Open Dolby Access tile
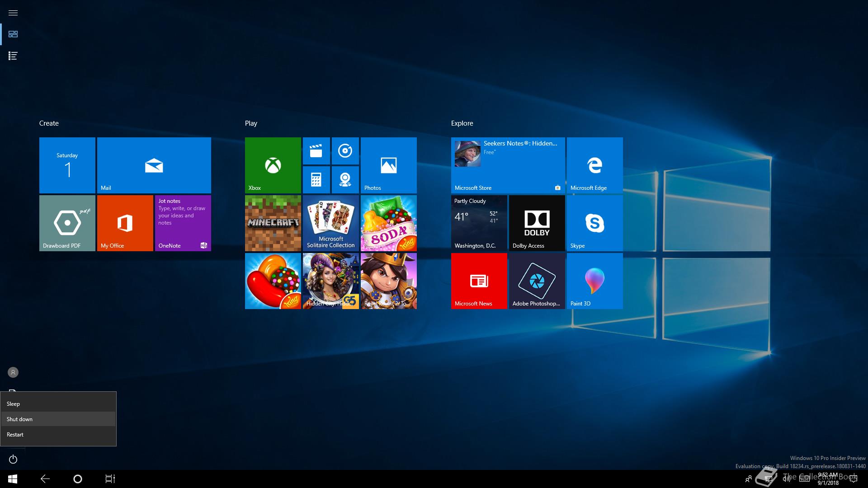The width and height of the screenshot is (868, 488). click(537, 223)
